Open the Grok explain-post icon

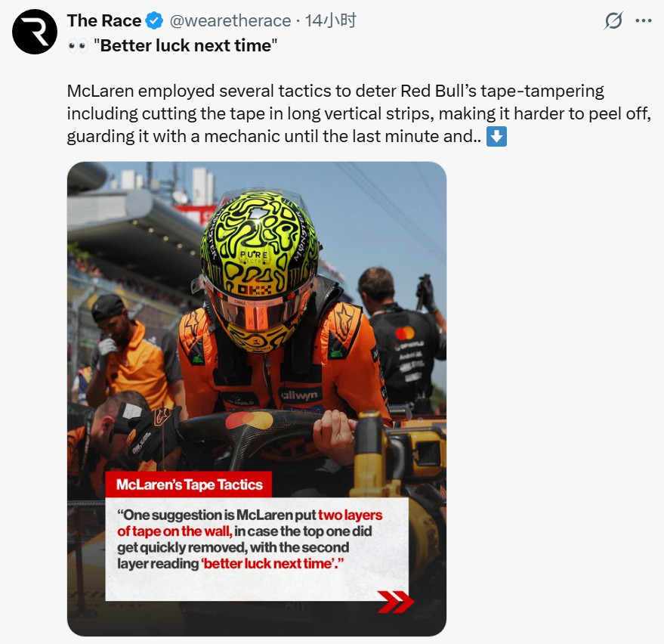coord(613,20)
